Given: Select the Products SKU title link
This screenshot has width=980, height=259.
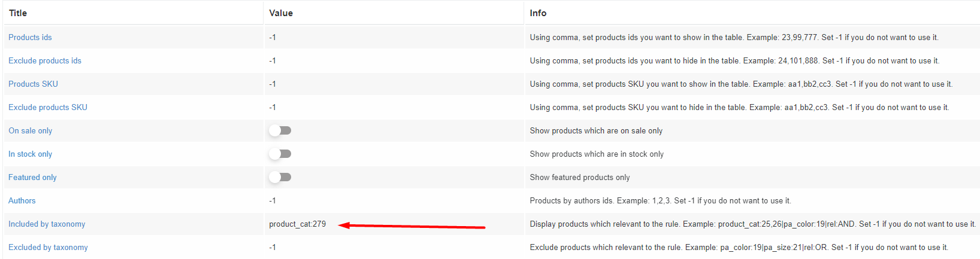Looking at the screenshot, I should (x=33, y=84).
